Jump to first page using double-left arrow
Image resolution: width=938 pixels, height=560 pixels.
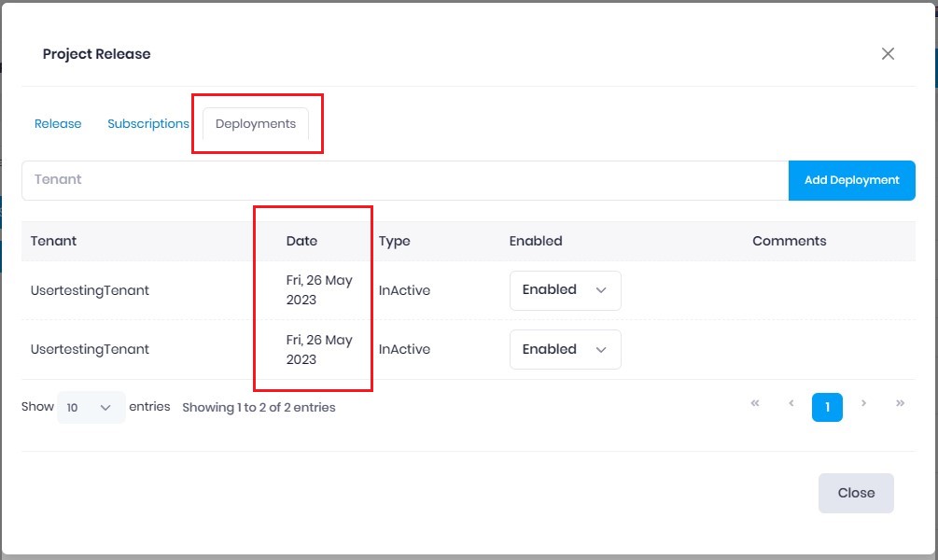coord(755,404)
